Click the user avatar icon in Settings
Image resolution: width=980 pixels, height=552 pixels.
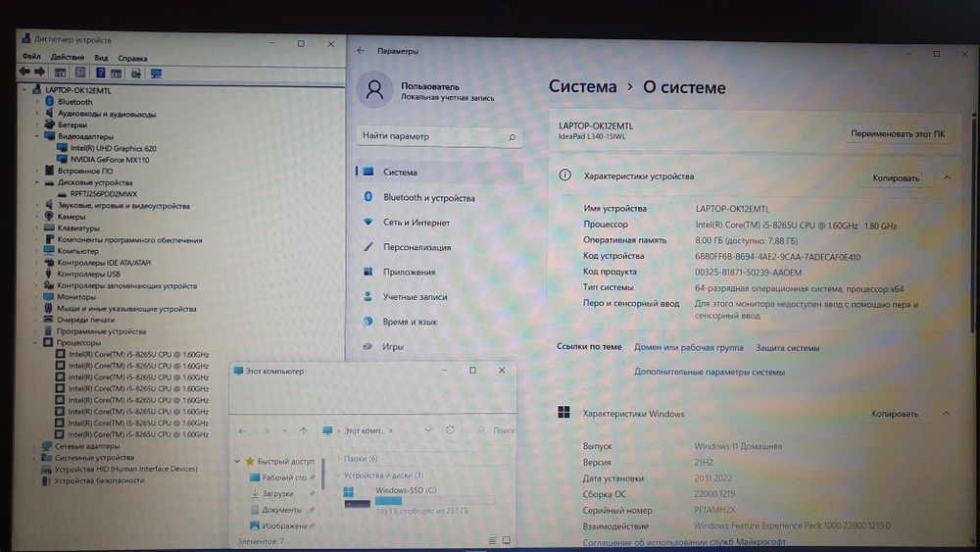pyautogui.click(x=374, y=90)
